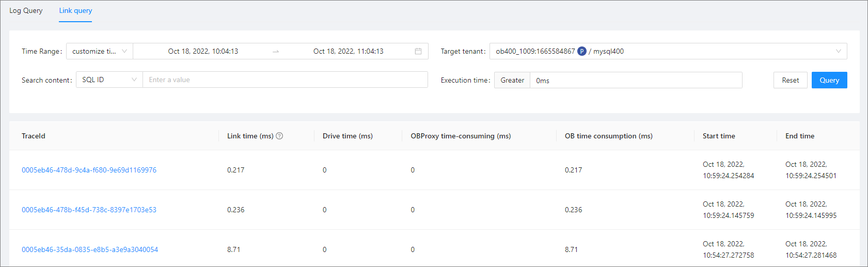
Task: Click the Link time help question icon
Action: click(279, 136)
